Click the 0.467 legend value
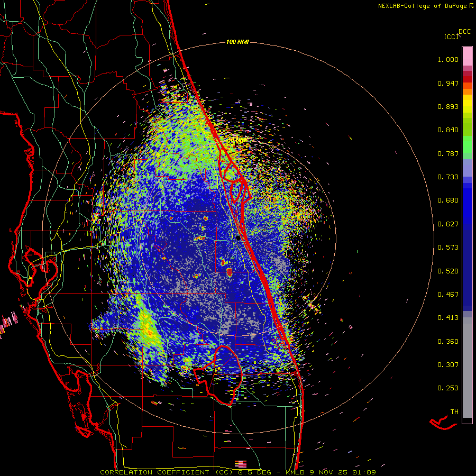The image size is (476, 476). 448,295
